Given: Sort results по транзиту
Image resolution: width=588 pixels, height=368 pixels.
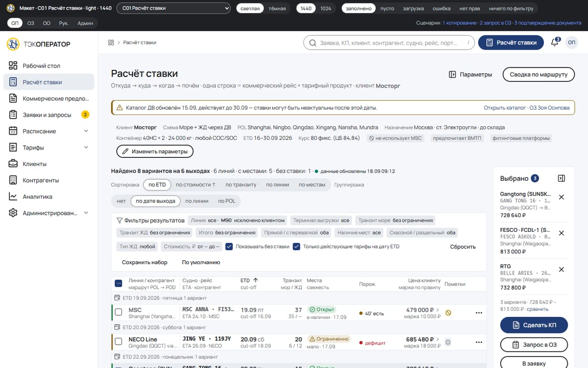Looking at the screenshot, I should coord(241,185).
